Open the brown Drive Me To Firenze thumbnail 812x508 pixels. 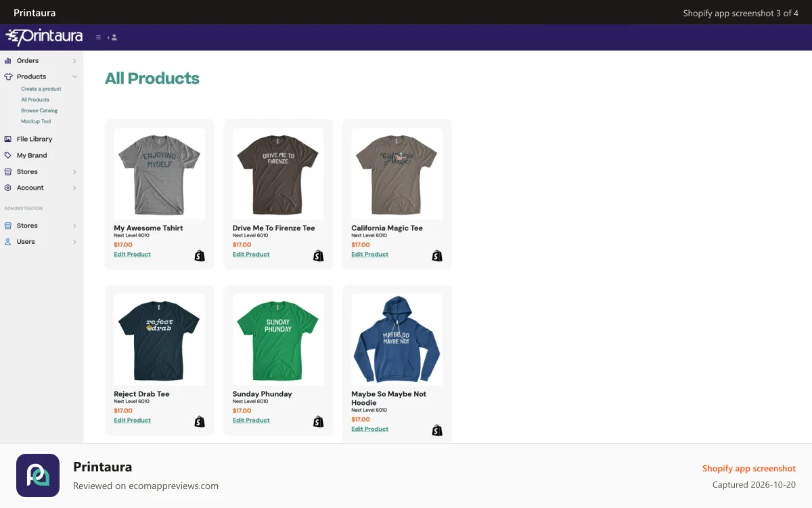point(278,173)
